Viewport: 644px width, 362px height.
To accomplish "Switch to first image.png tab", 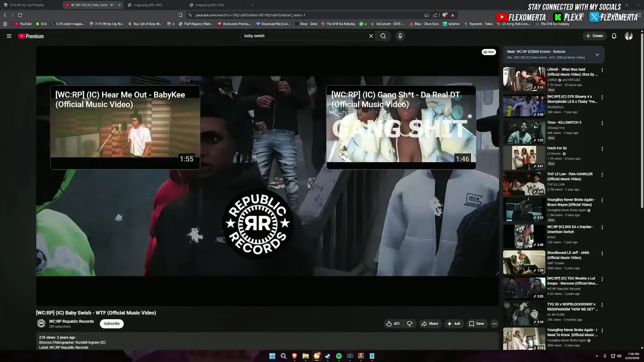I will 154,5.
